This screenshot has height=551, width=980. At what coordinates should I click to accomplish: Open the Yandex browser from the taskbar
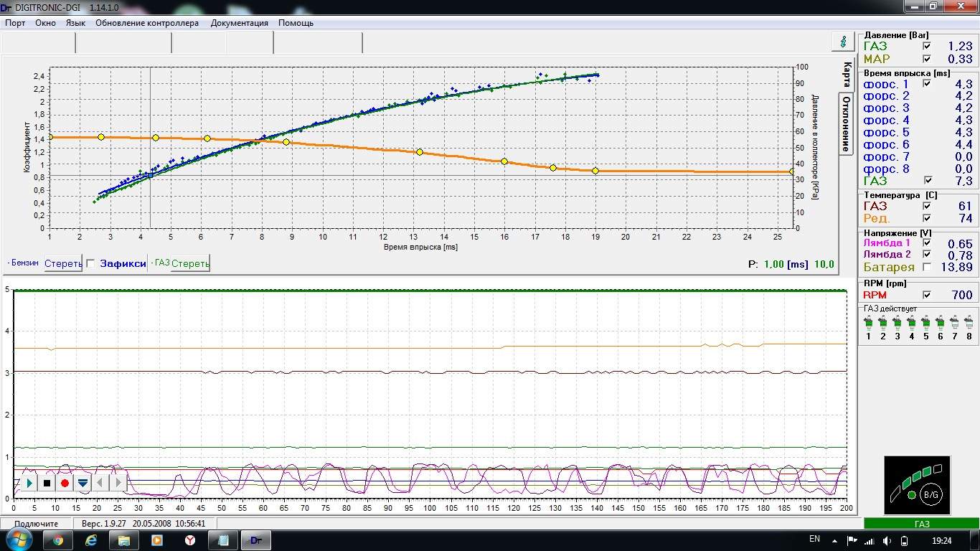point(191,540)
